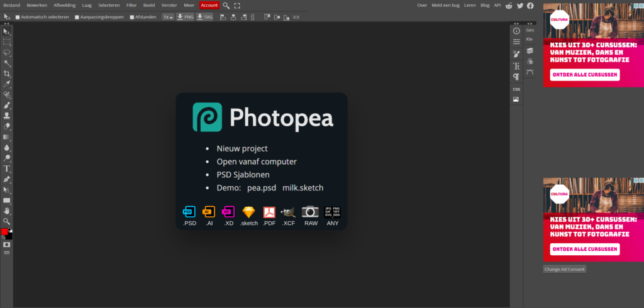Align horizontal centers button in options bar
This screenshot has height=308, width=644.
[233, 17]
